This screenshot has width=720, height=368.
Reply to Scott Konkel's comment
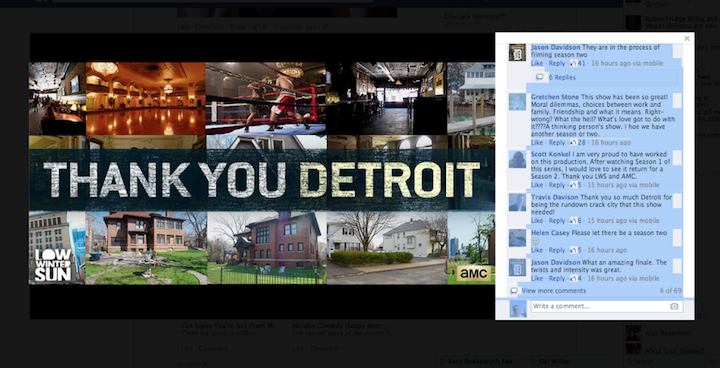coord(557,185)
